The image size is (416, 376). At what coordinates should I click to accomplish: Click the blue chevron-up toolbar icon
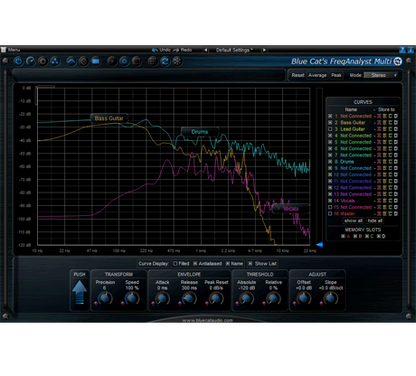click(71, 61)
